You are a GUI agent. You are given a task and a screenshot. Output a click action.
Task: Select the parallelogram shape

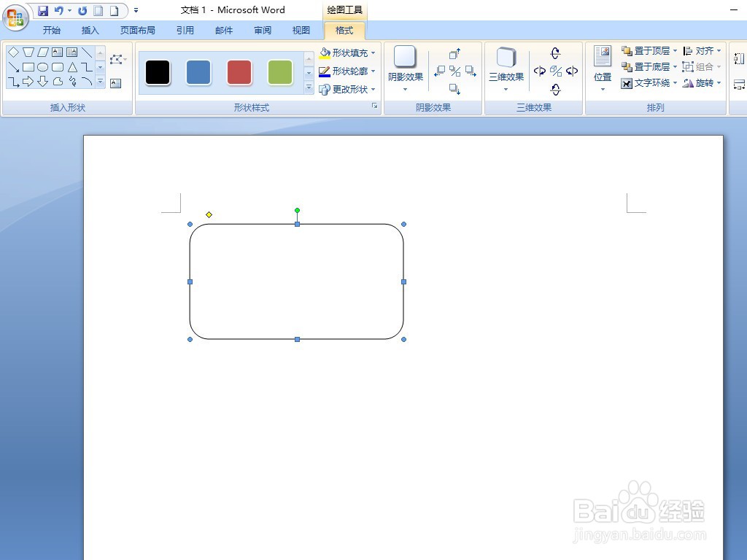coord(43,52)
